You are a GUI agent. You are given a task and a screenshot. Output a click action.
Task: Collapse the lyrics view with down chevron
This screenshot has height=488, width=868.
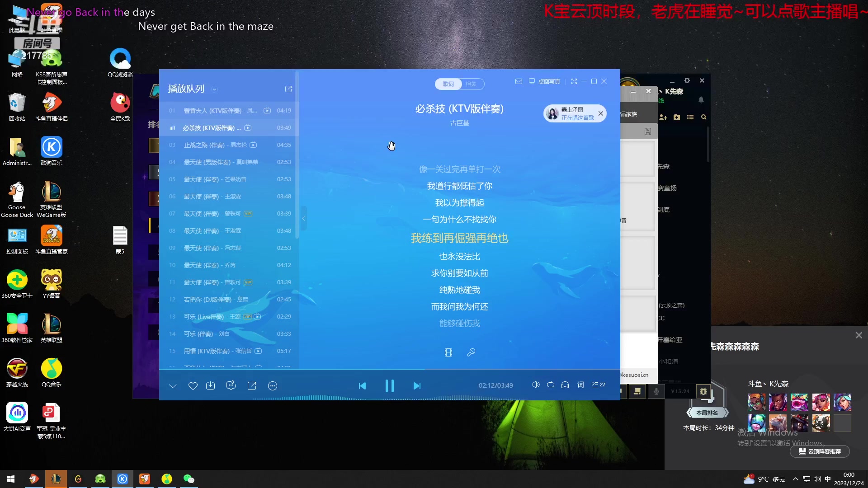tap(173, 386)
